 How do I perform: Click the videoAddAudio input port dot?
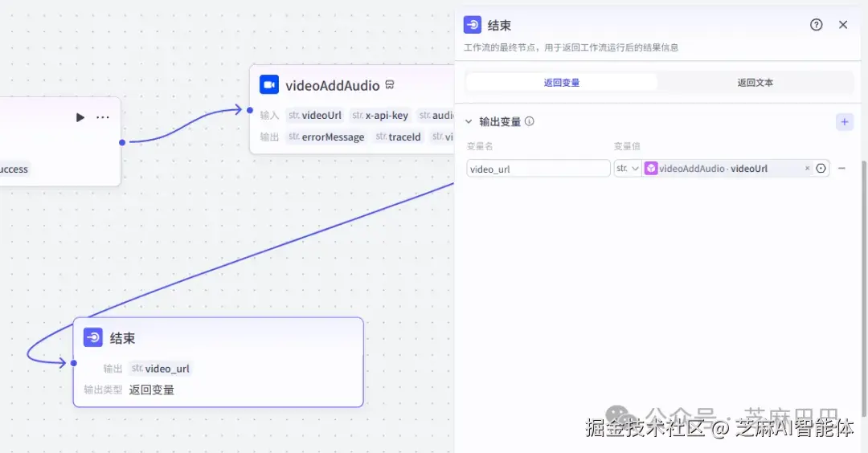click(250, 110)
